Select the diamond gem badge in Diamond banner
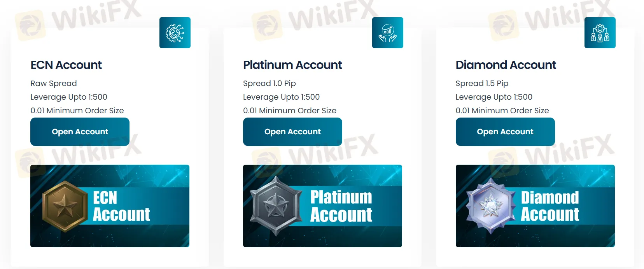This screenshot has height=269, width=644. (490, 206)
